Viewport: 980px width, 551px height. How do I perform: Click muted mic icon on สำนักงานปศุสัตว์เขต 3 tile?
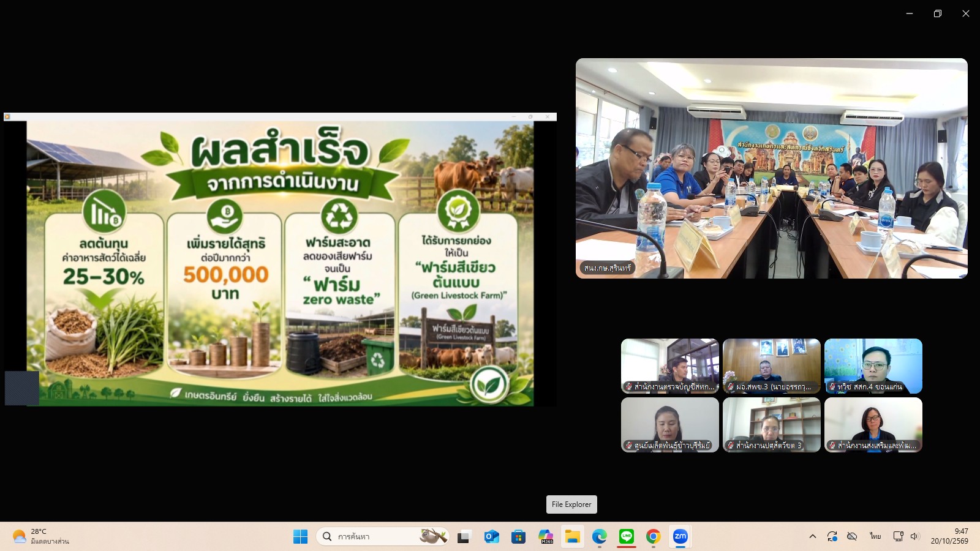coord(730,445)
